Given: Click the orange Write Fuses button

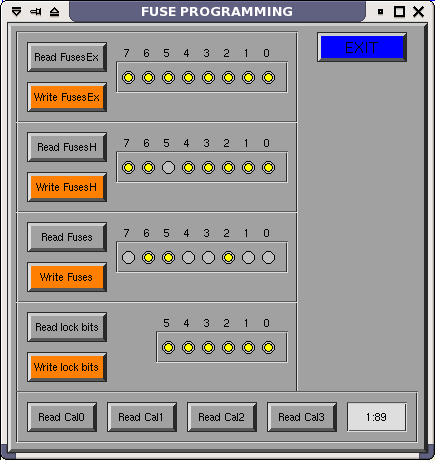Looking at the screenshot, I should coord(67,277).
